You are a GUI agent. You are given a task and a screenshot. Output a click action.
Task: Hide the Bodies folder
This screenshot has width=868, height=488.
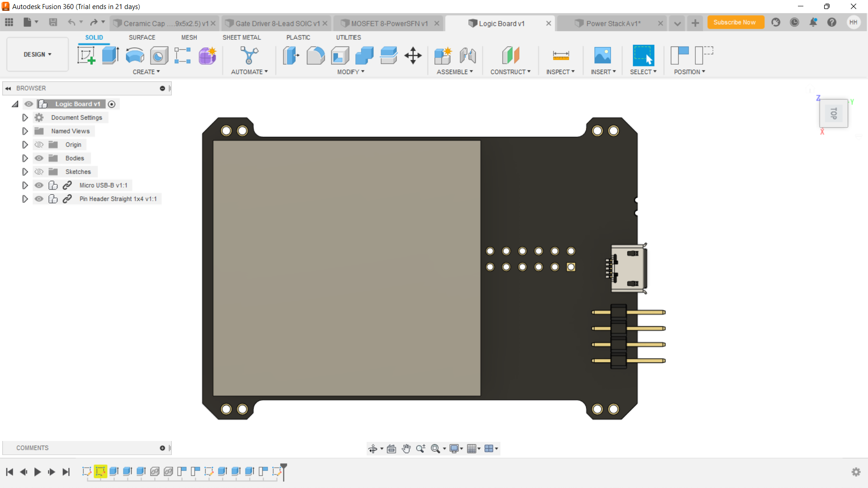click(39, 158)
